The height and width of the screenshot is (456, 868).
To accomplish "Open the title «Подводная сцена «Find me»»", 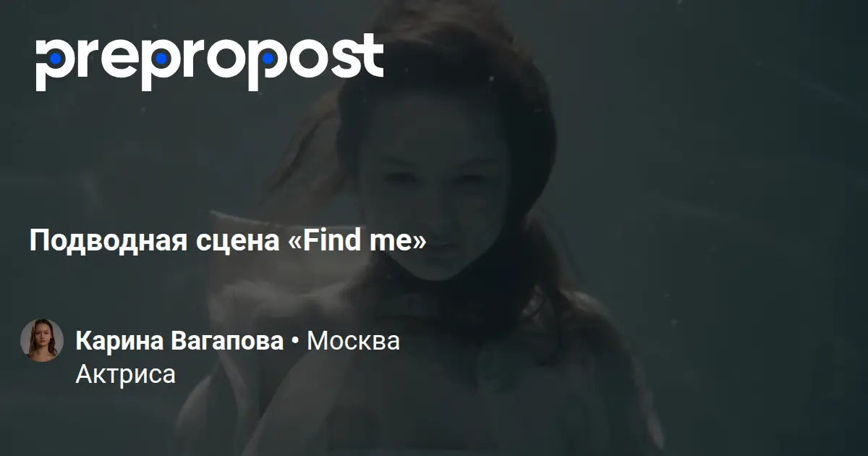I will 228,241.
